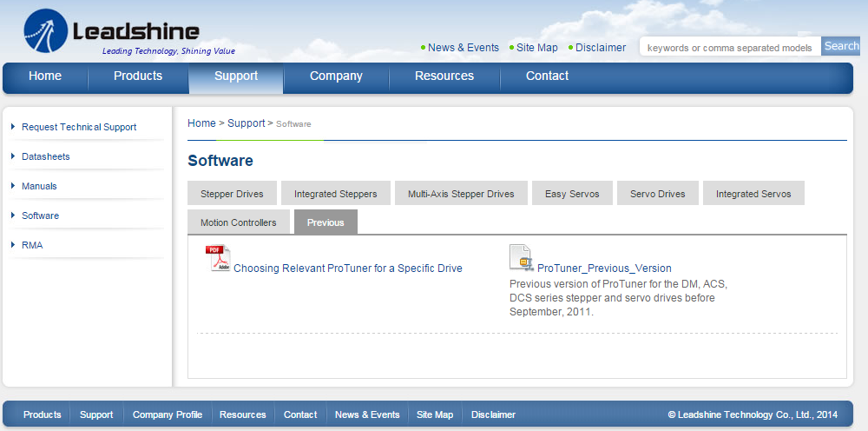This screenshot has height=431, width=868.
Task: Click Products in the footer
Action: coord(42,414)
